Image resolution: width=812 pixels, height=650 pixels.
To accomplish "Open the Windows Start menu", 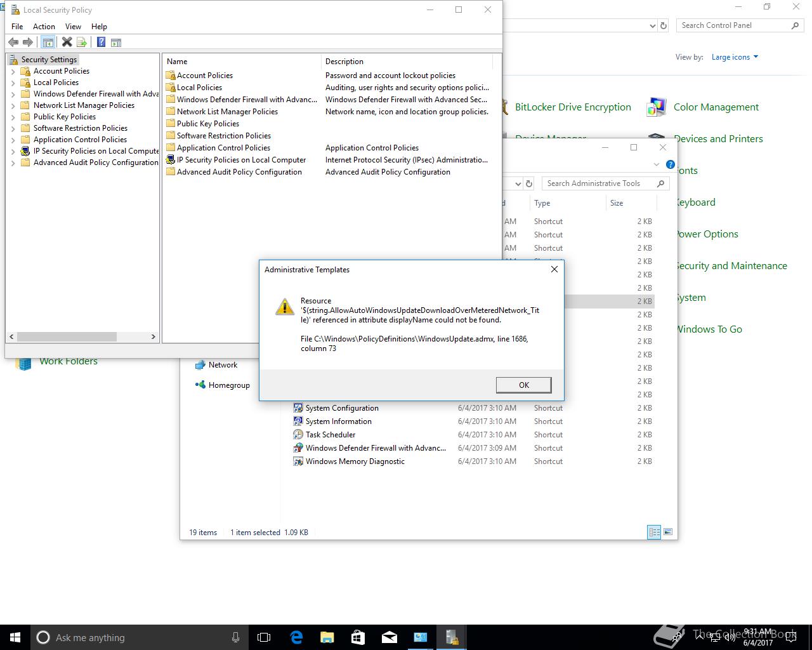I will point(15,637).
